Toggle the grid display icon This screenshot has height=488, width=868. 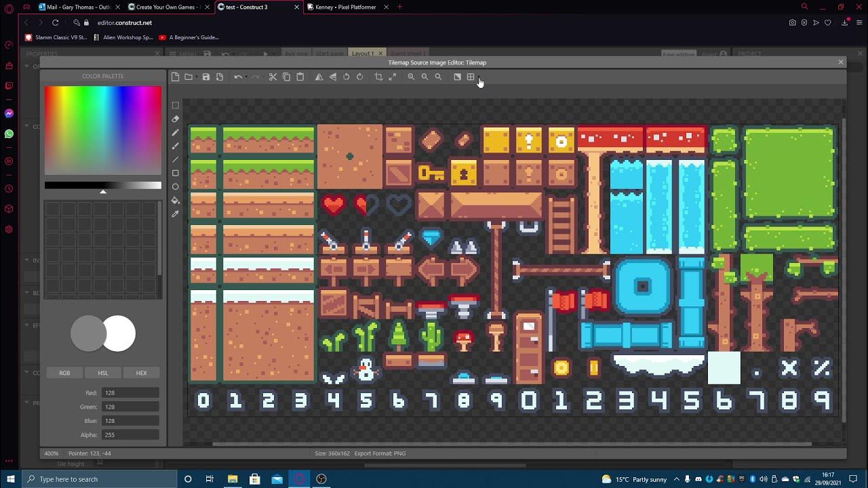471,77
